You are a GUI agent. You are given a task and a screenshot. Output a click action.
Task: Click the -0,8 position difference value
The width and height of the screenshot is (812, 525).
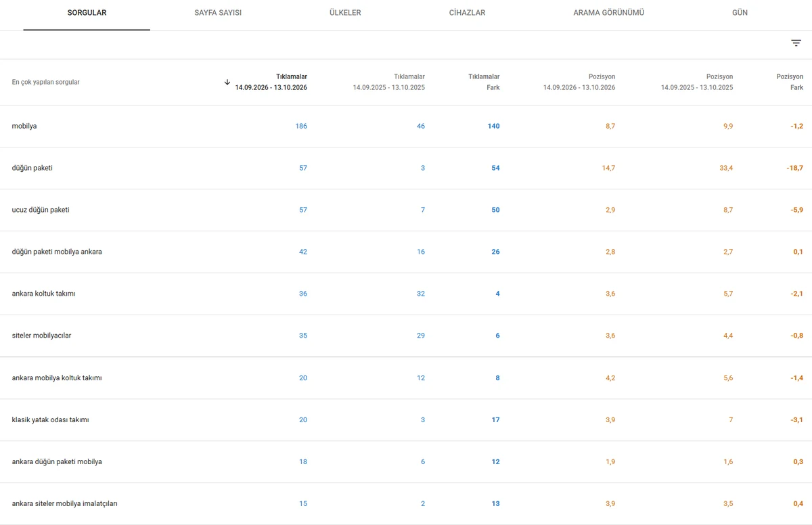tap(797, 336)
